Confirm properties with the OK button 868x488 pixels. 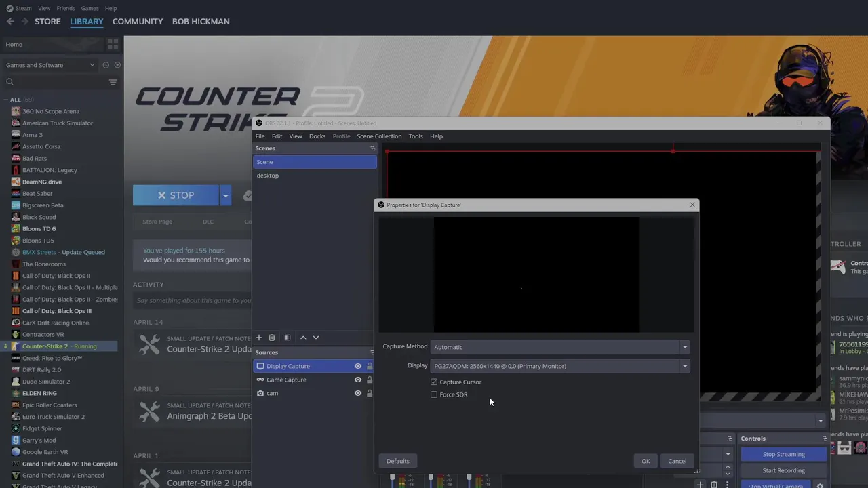click(646, 461)
